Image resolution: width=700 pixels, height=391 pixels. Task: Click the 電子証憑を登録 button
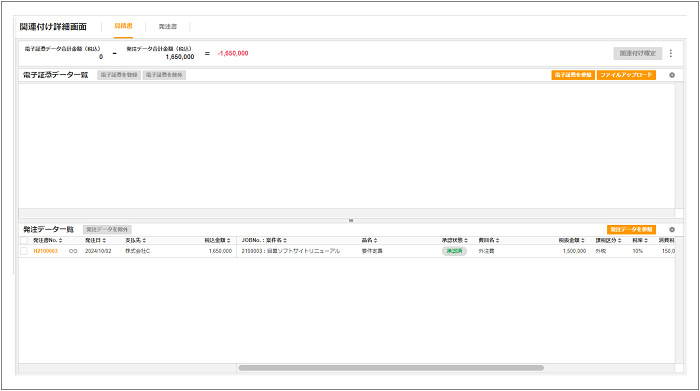pyautogui.click(x=119, y=75)
